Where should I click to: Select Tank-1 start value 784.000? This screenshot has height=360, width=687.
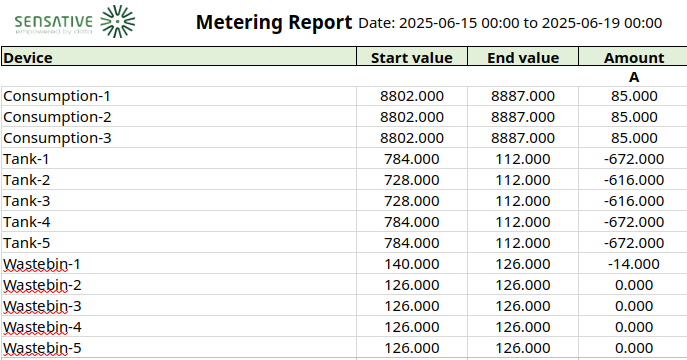(x=412, y=159)
